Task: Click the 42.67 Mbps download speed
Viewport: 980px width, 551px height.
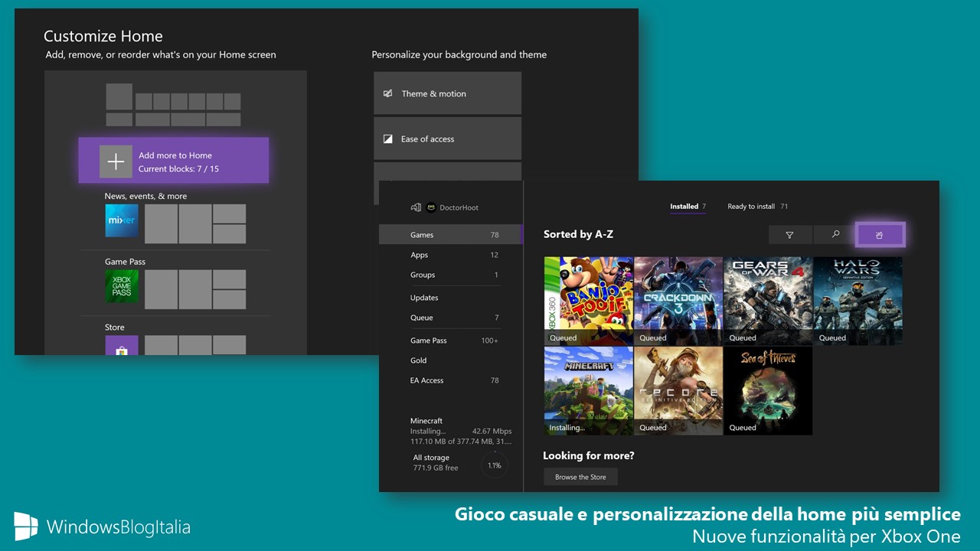Action: [492, 431]
